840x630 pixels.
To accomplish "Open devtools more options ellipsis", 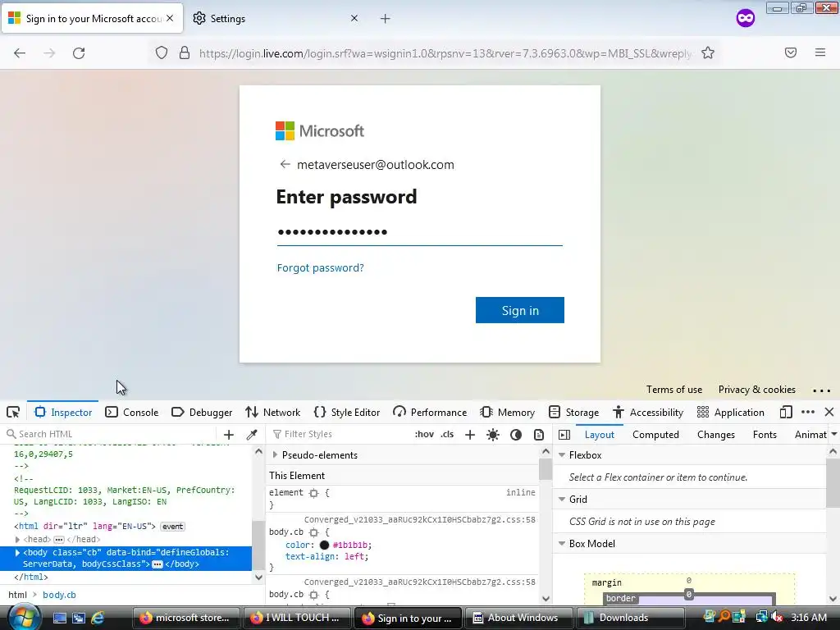I will pos(808,412).
